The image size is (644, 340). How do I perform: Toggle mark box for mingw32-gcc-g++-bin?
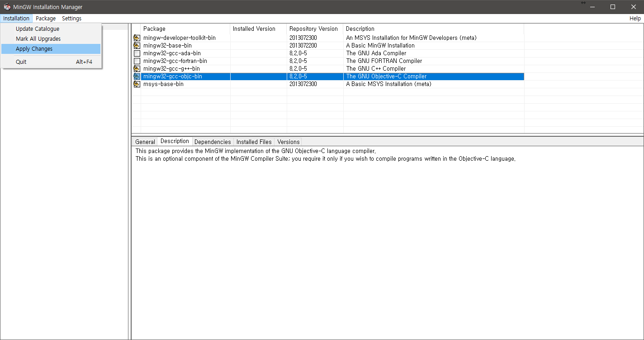[137, 69]
